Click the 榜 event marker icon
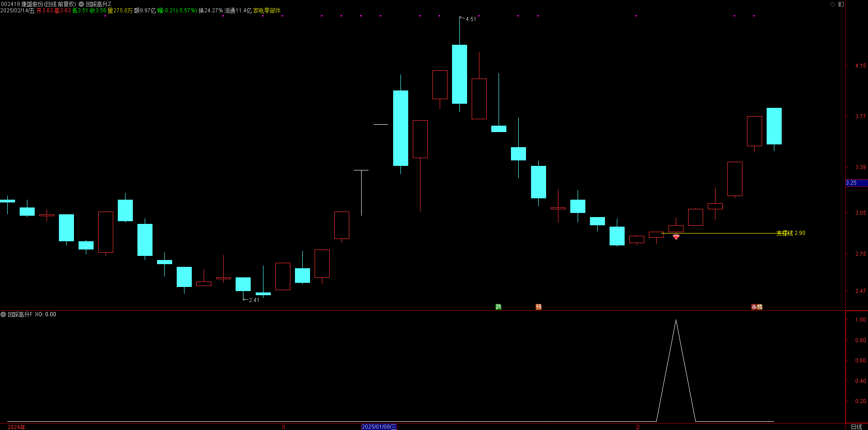The width and height of the screenshot is (868, 430). click(x=759, y=307)
